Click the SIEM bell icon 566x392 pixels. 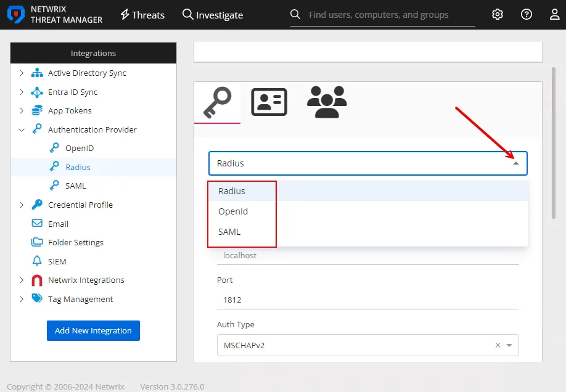tap(37, 261)
